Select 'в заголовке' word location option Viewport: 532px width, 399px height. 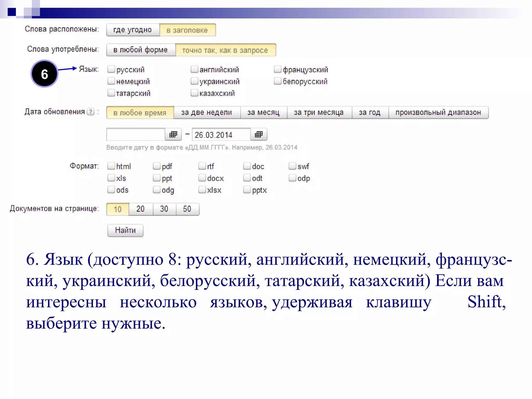click(x=187, y=30)
